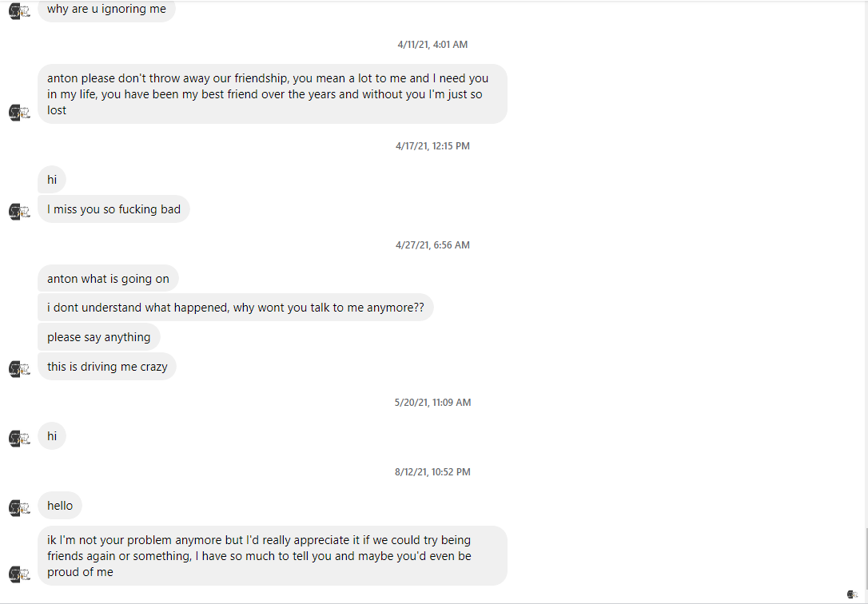868x604 pixels.
Task: Select the 'anton what is going on' message bubble
Action: 108,278
